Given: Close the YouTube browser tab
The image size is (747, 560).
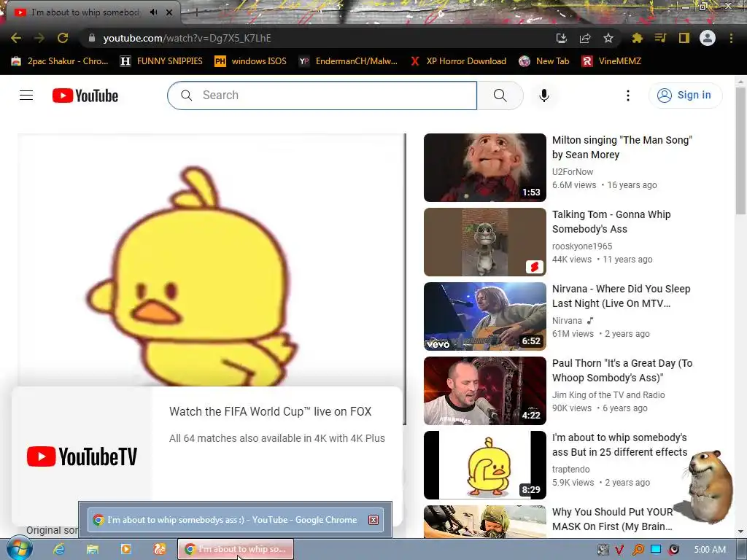Looking at the screenshot, I should tap(169, 12).
